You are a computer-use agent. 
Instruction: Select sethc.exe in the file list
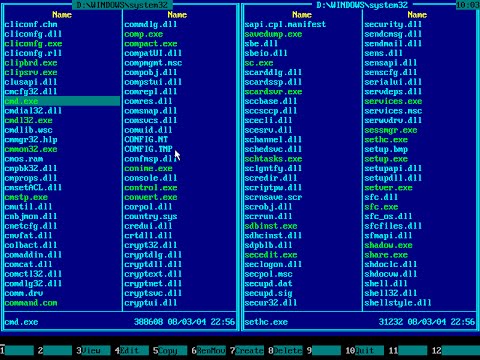[x=386, y=139]
